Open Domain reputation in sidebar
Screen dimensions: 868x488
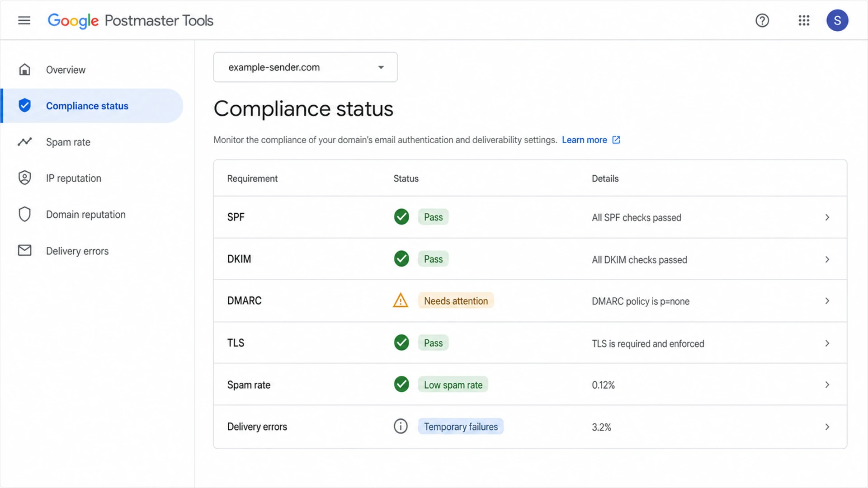(92, 214)
